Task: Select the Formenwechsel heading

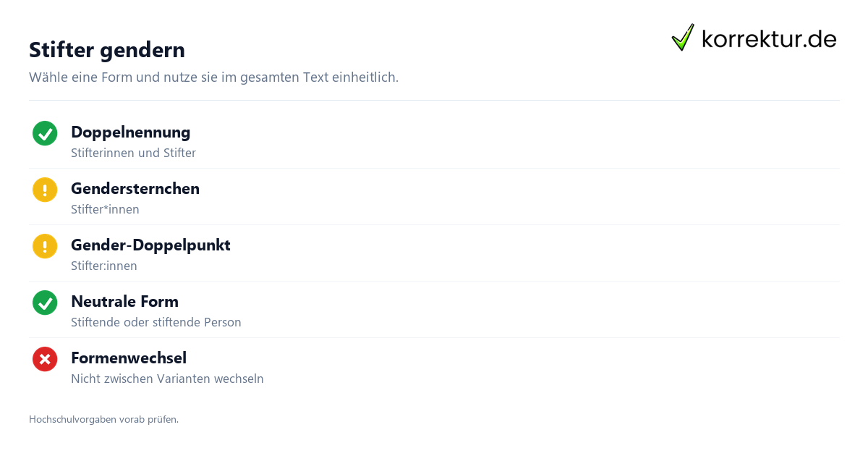Action: [129, 358]
